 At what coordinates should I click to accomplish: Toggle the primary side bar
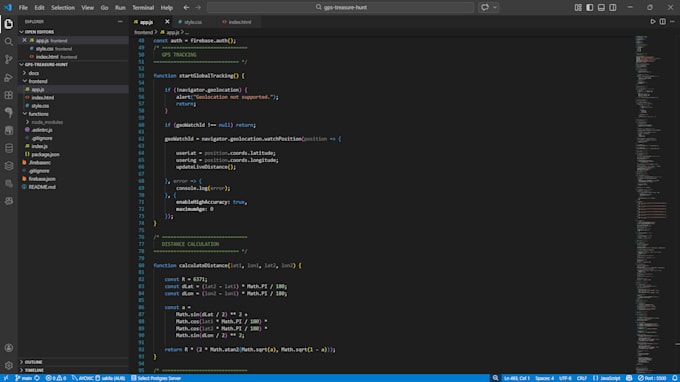(x=590, y=7)
